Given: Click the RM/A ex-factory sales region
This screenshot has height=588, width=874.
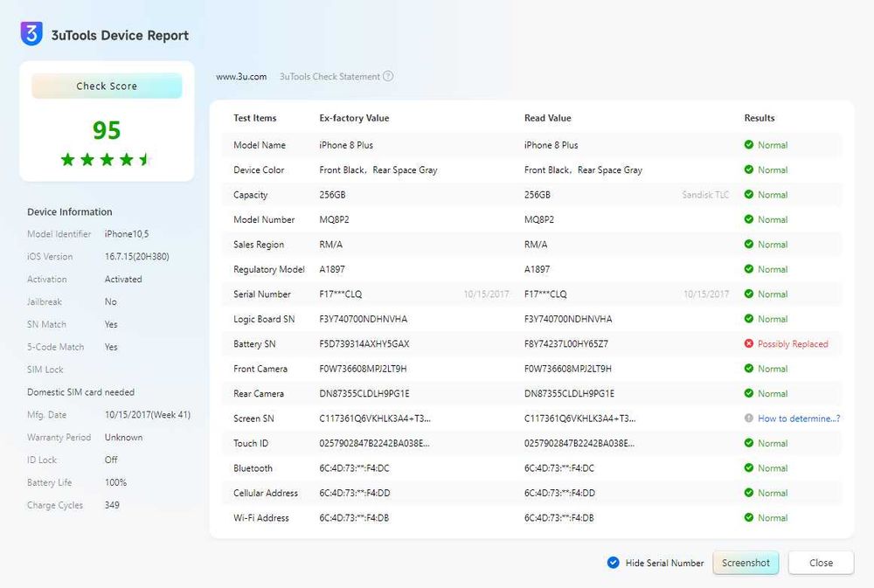Looking at the screenshot, I should (x=330, y=244).
